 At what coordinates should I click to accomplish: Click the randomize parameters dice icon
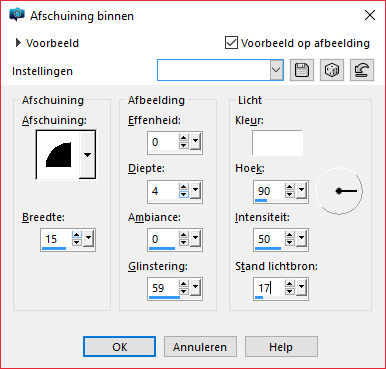(x=332, y=70)
